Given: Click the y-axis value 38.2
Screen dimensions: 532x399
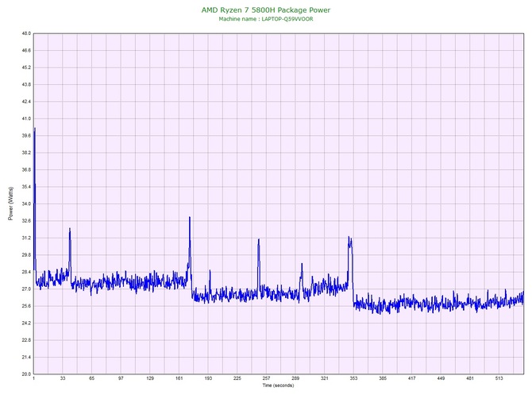Looking at the screenshot, I should [26, 153].
